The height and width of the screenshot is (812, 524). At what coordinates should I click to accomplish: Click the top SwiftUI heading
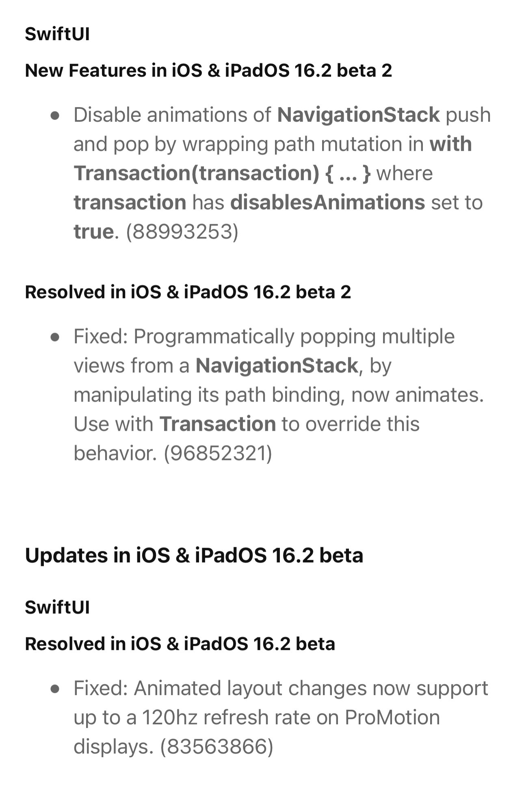coord(57,34)
